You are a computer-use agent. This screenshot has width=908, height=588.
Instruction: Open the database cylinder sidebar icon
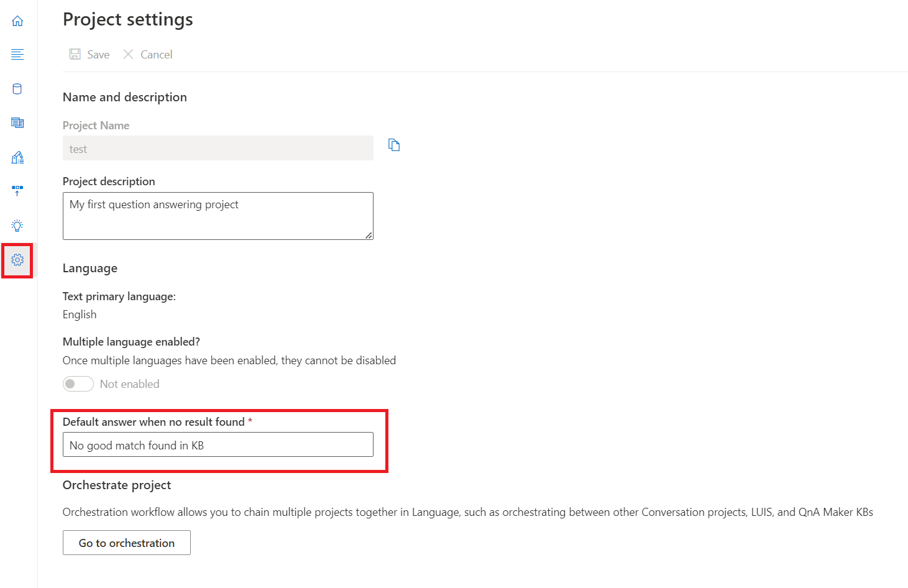(17, 89)
